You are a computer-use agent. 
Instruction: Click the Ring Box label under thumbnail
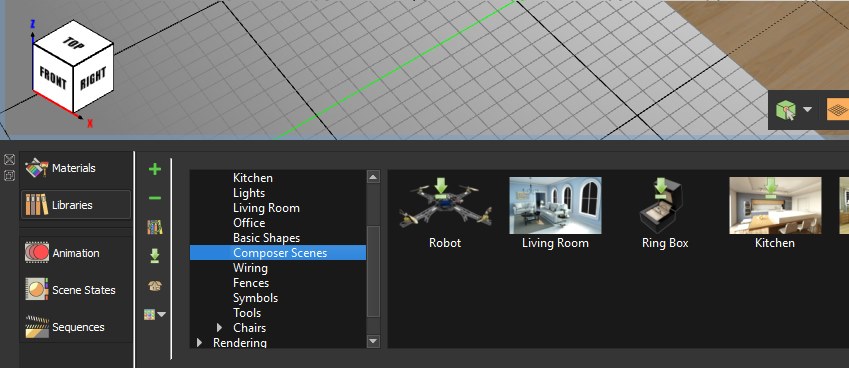(665, 243)
